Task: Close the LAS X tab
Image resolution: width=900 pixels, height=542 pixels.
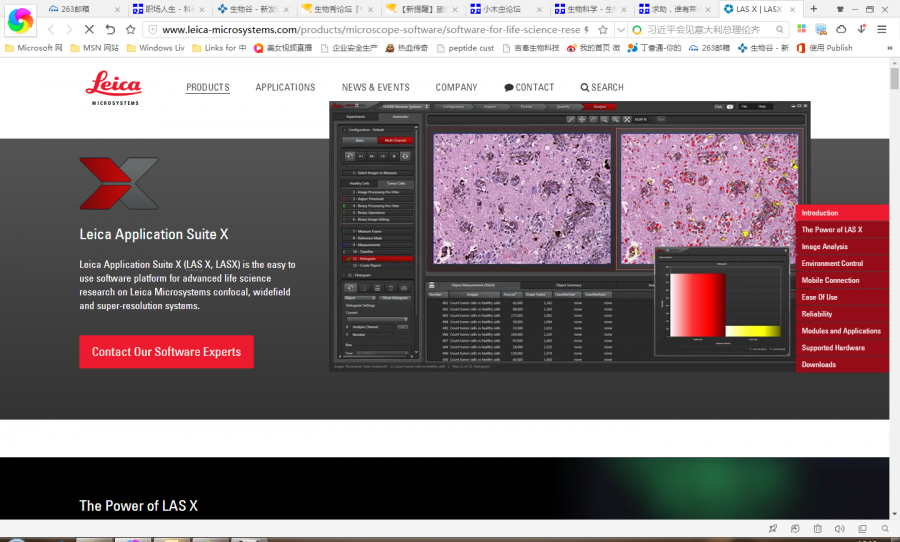Action: point(792,9)
